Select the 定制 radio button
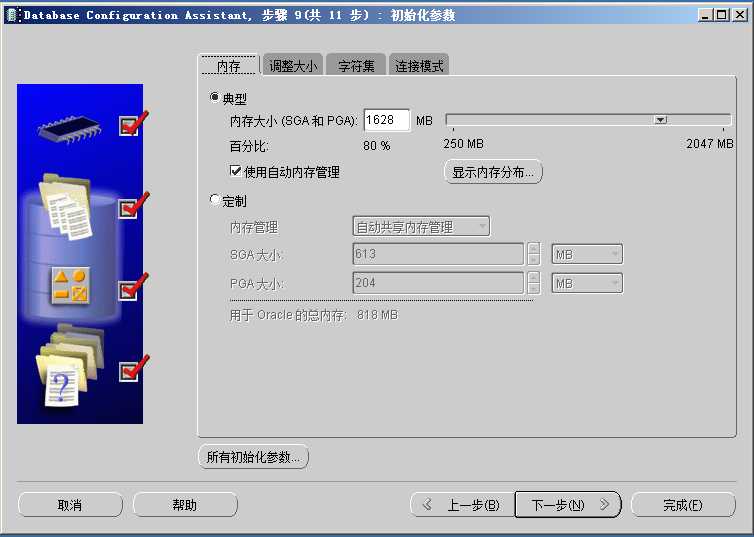 (215, 200)
